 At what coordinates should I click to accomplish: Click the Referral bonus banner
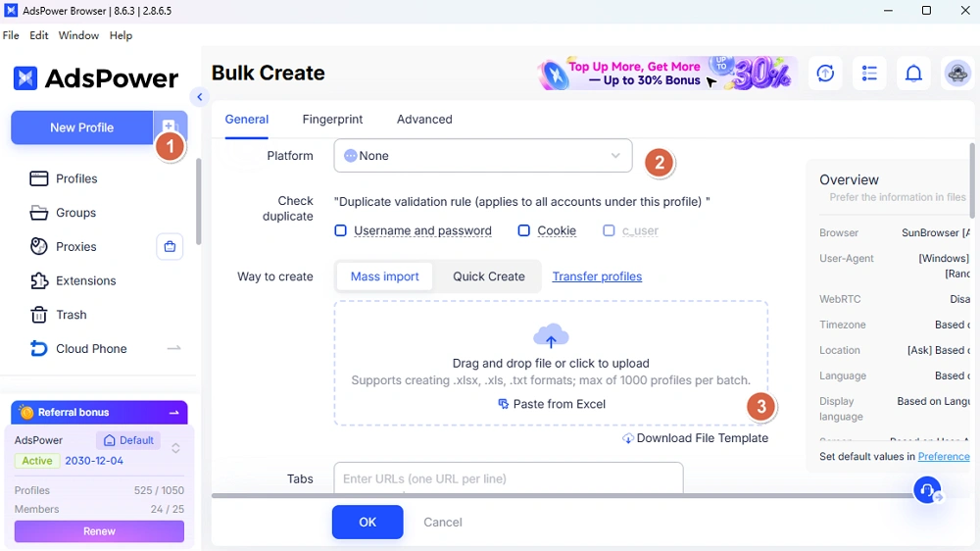[99, 413]
